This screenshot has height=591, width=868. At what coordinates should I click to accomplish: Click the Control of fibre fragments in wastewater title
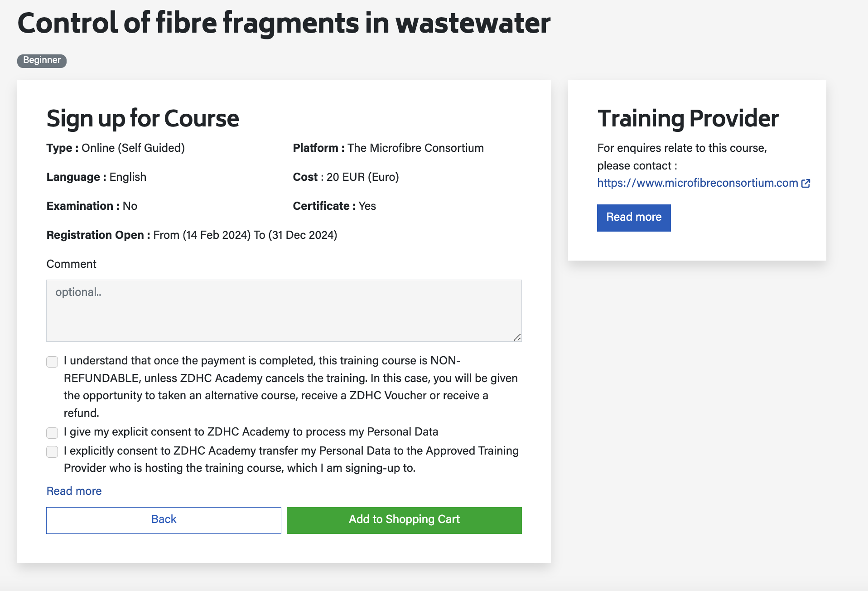point(284,23)
